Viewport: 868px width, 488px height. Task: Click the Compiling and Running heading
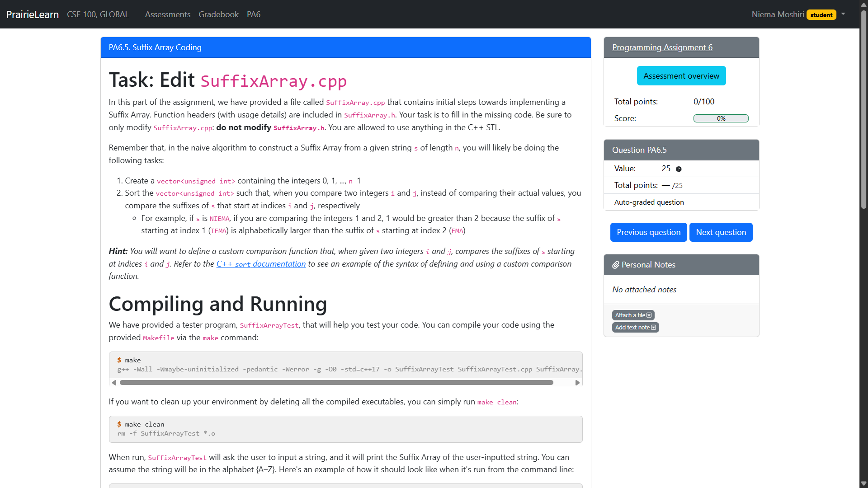218,304
